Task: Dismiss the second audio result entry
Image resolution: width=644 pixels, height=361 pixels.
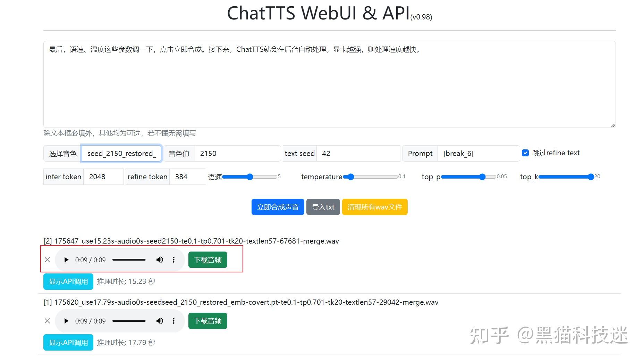Action: (48, 321)
